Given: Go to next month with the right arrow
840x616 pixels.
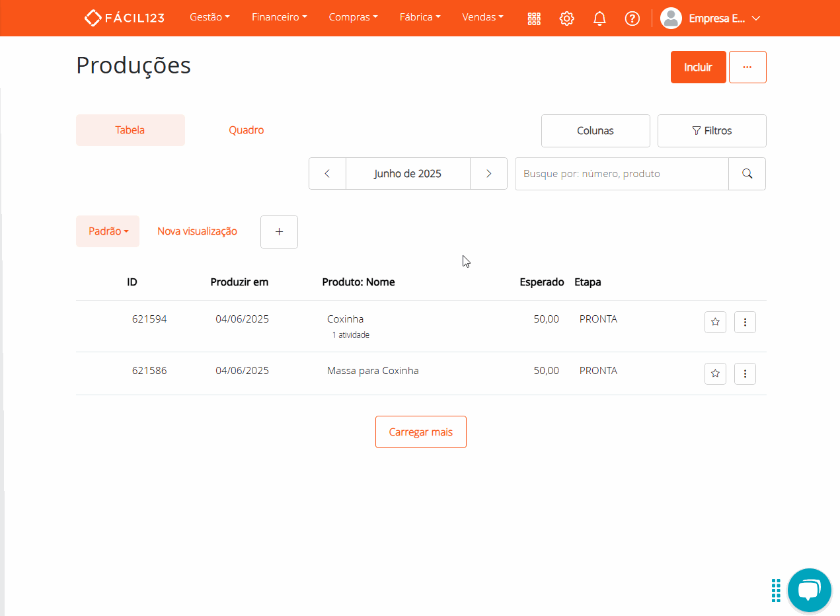Looking at the screenshot, I should coord(488,173).
